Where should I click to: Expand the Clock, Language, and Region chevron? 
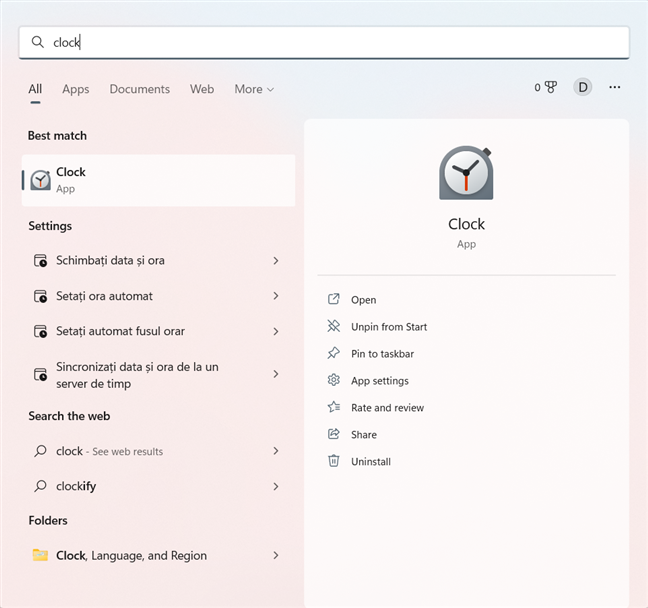276,555
